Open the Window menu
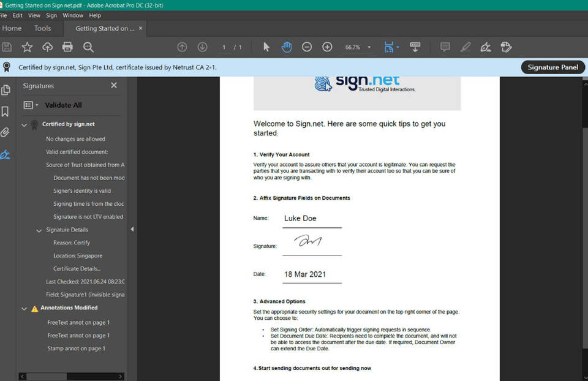Viewport: 588px width, 381px height. (x=73, y=15)
